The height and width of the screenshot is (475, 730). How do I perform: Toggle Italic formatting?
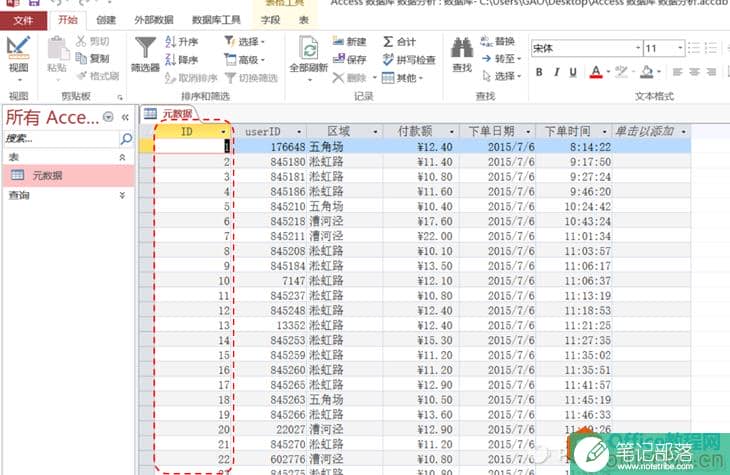click(556, 72)
